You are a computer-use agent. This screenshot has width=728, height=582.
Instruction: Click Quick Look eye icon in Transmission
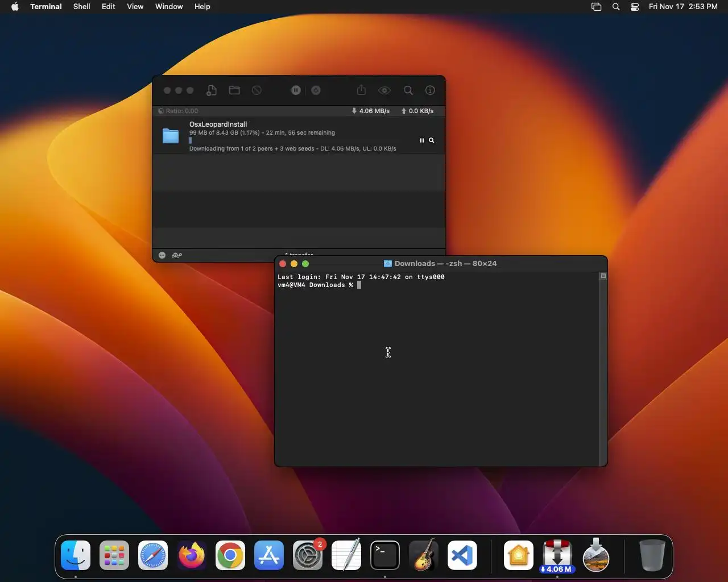(x=384, y=90)
